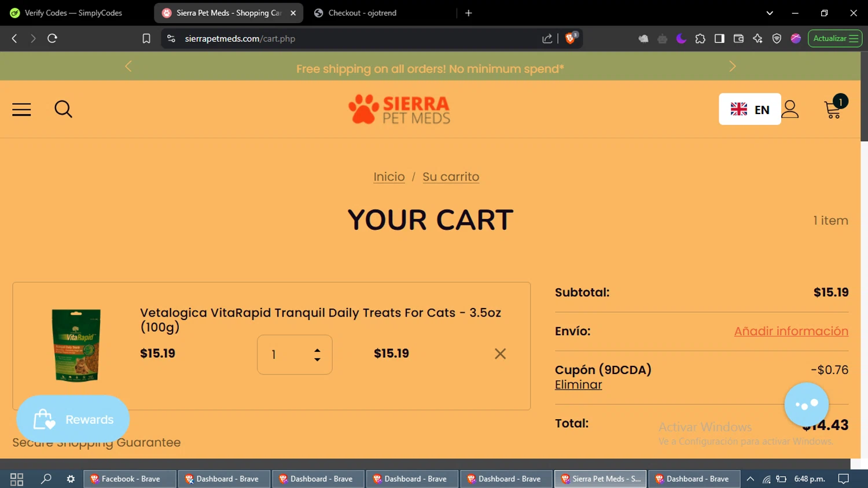868x488 pixels.
Task: Click the Subtotal $15.19 value
Action: (x=831, y=292)
